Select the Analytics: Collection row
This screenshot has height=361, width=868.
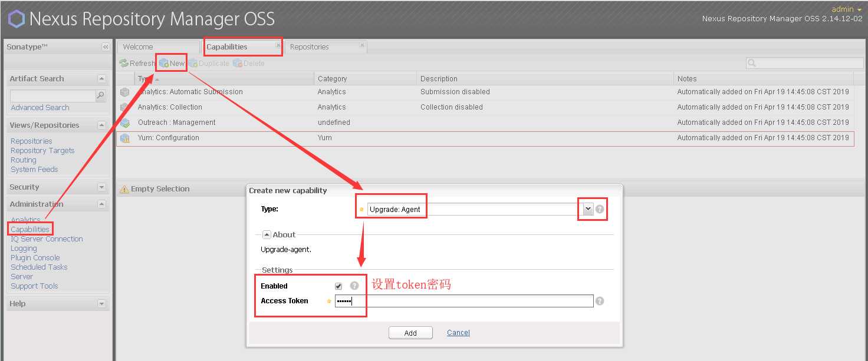[x=485, y=107]
